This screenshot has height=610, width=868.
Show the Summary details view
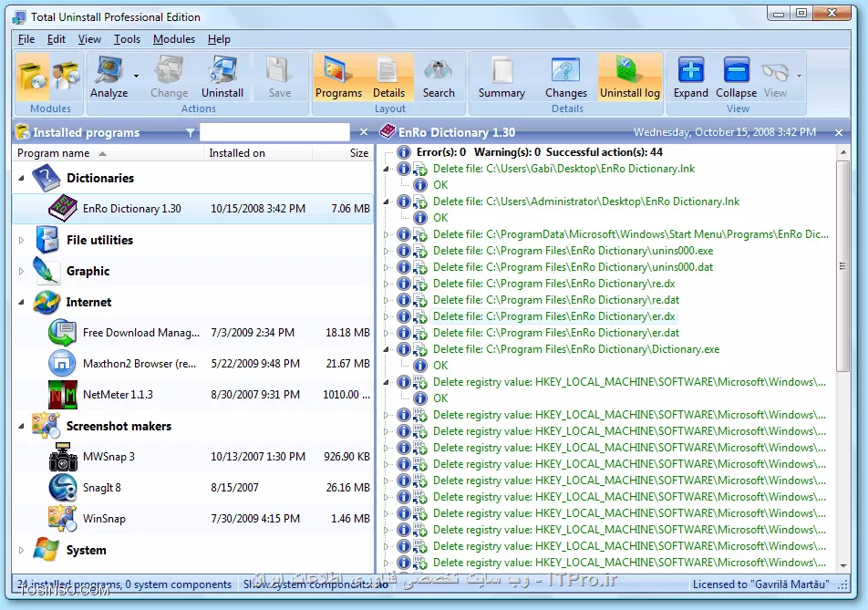click(501, 78)
